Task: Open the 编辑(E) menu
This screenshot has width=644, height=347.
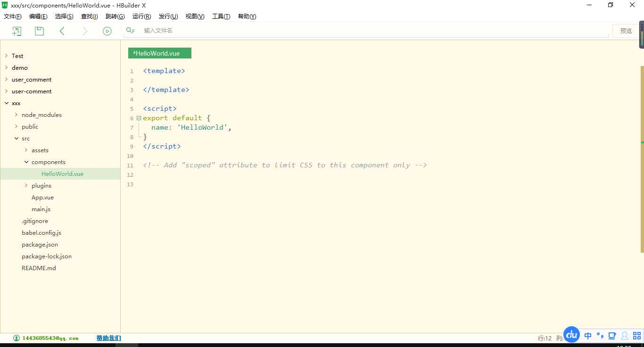Action: pos(38,17)
